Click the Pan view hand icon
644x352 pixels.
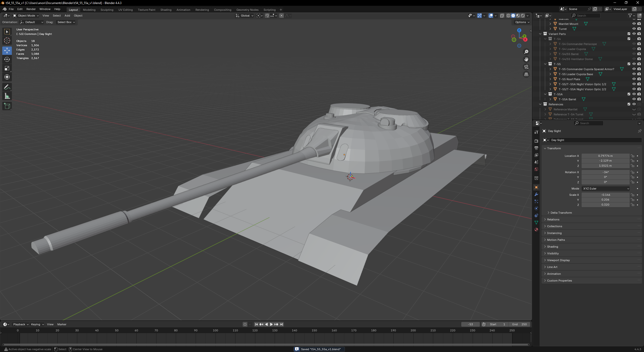(x=526, y=59)
